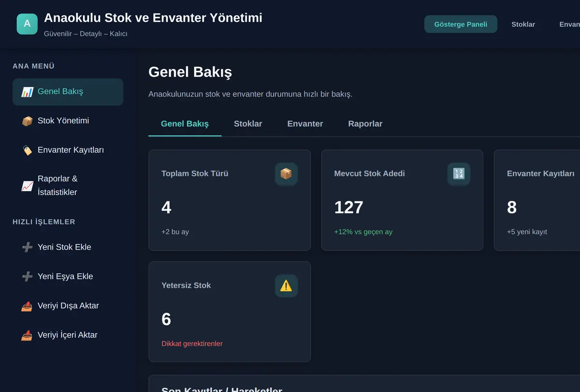The image size is (580, 392).
Task: Click the "+2 bu ay" text
Action: pos(175,232)
